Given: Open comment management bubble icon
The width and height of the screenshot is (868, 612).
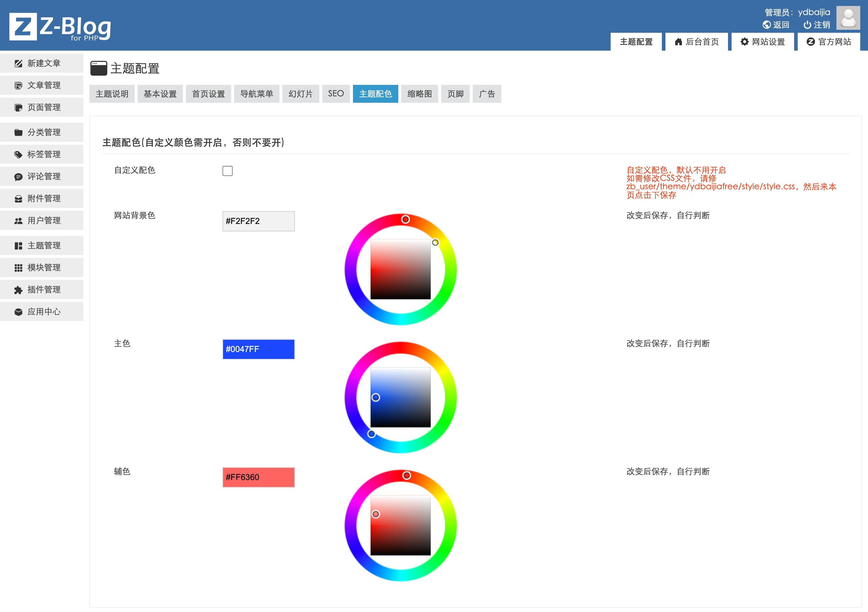Looking at the screenshot, I should pyautogui.click(x=18, y=177).
